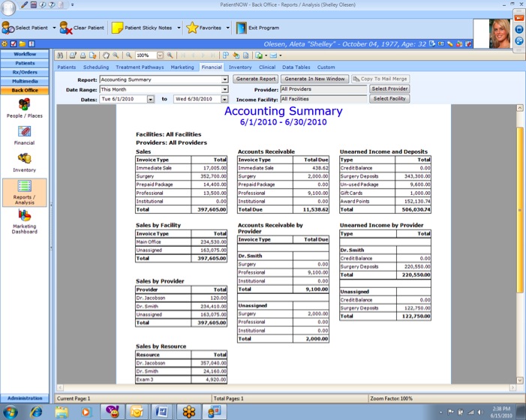The image size is (526, 420).
Task: Open People / Places in sidebar
Action: pyautogui.click(x=25, y=108)
